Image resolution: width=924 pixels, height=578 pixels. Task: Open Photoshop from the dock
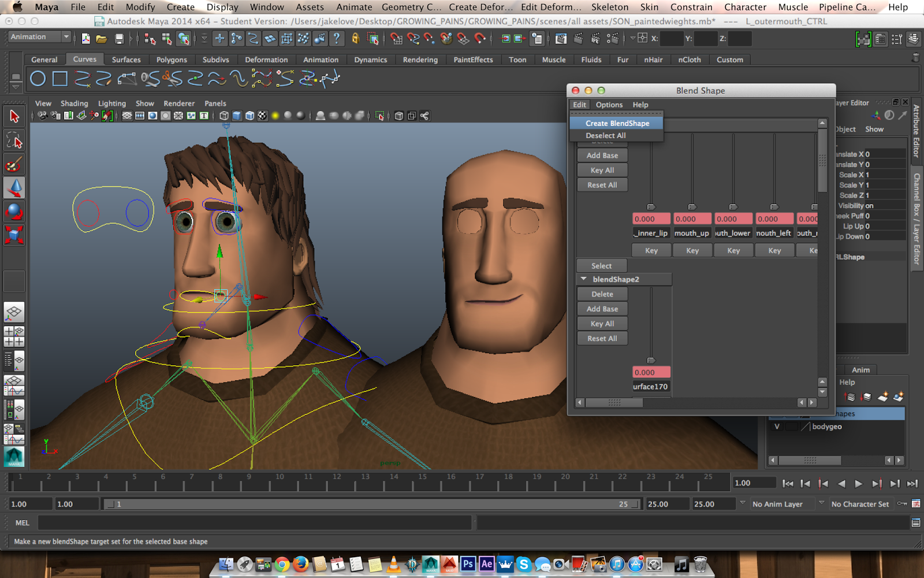pos(468,564)
